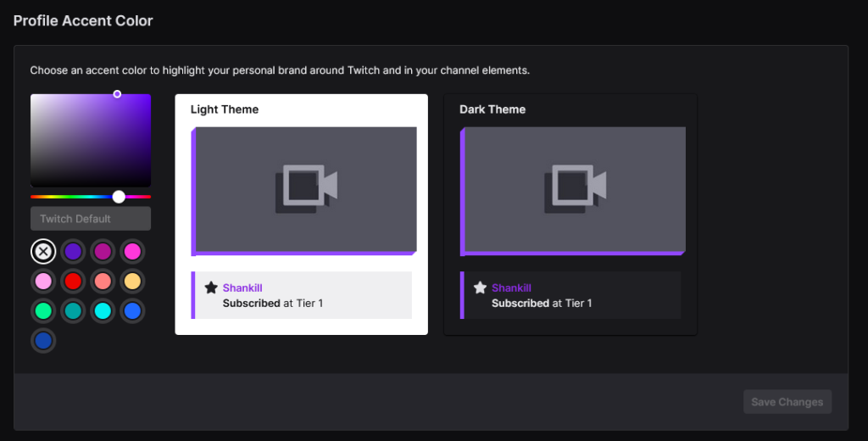Click the saturation picker handle in gradient box
This screenshot has width=868, height=441.
[x=117, y=94]
